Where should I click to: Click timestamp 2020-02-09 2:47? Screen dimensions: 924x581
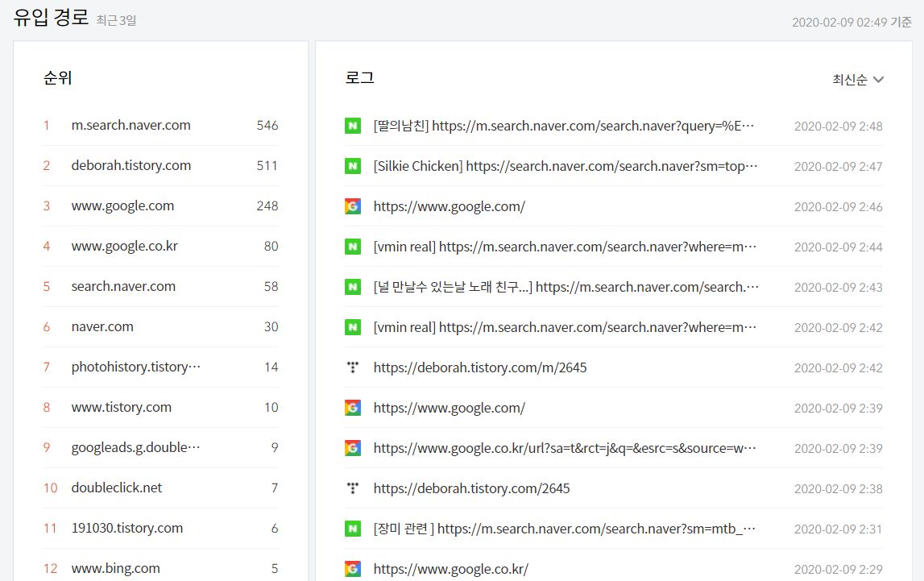tap(838, 166)
